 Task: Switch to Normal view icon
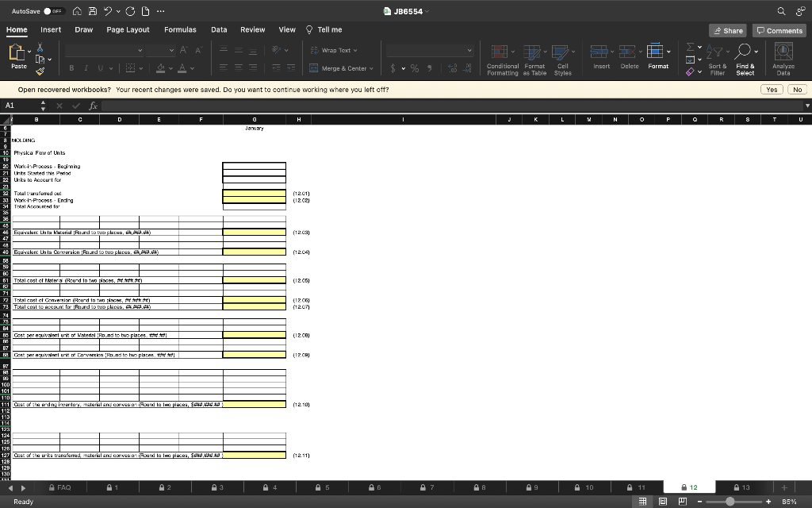pyautogui.click(x=642, y=502)
